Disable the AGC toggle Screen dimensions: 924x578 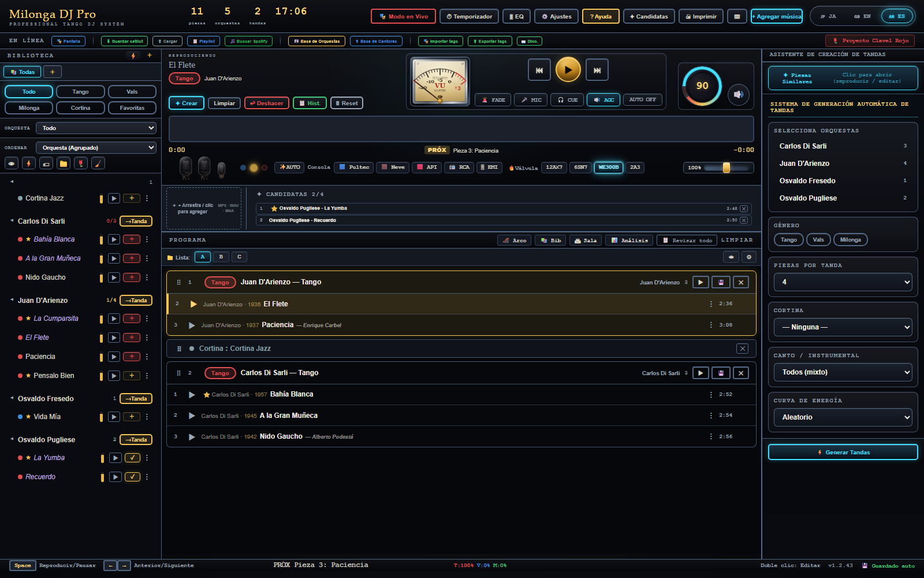tap(603, 99)
